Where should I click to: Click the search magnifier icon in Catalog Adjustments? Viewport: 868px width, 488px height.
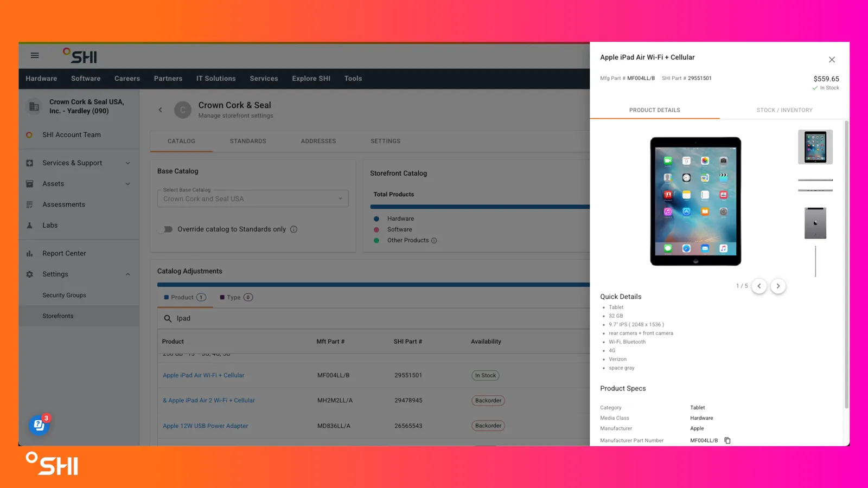pyautogui.click(x=168, y=319)
